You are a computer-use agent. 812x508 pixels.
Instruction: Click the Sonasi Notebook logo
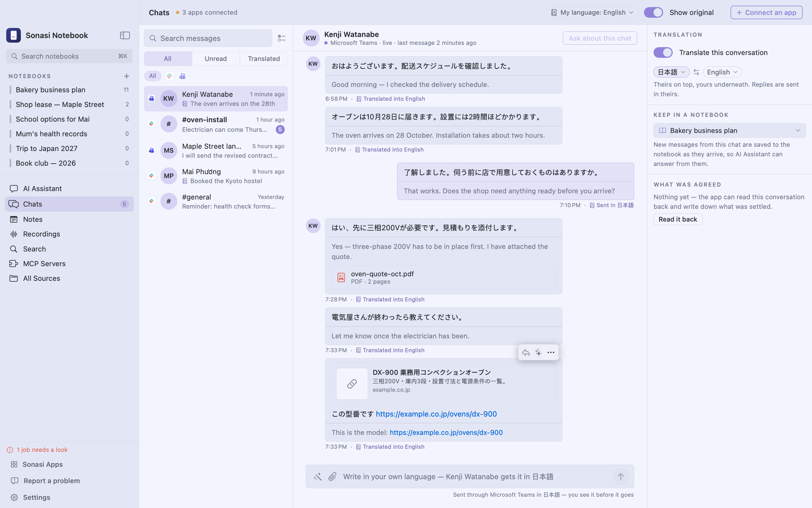pyautogui.click(x=14, y=35)
